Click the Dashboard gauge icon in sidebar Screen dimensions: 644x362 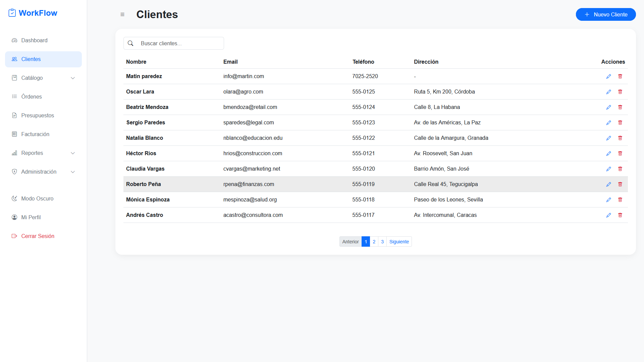pyautogui.click(x=14, y=40)
